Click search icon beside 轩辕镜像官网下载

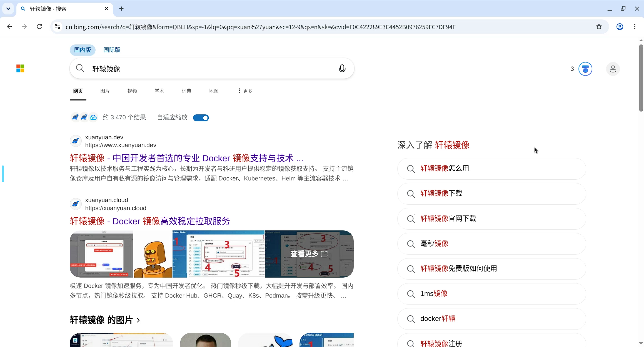coord(411,219)
